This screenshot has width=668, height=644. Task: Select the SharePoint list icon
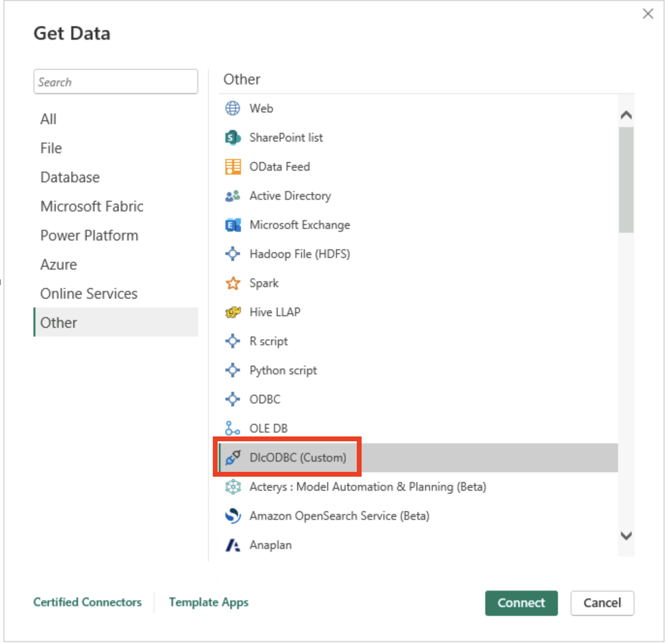[233, 138]
